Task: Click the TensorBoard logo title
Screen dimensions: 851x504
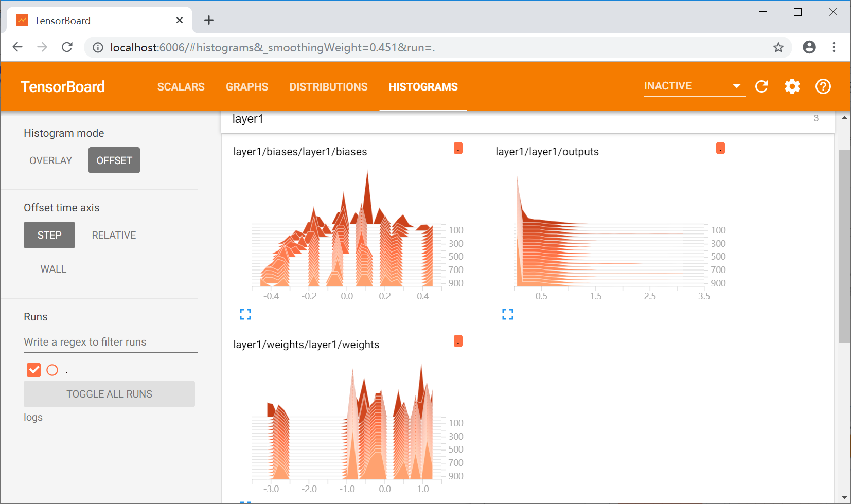Action: (x=63, y=87)
